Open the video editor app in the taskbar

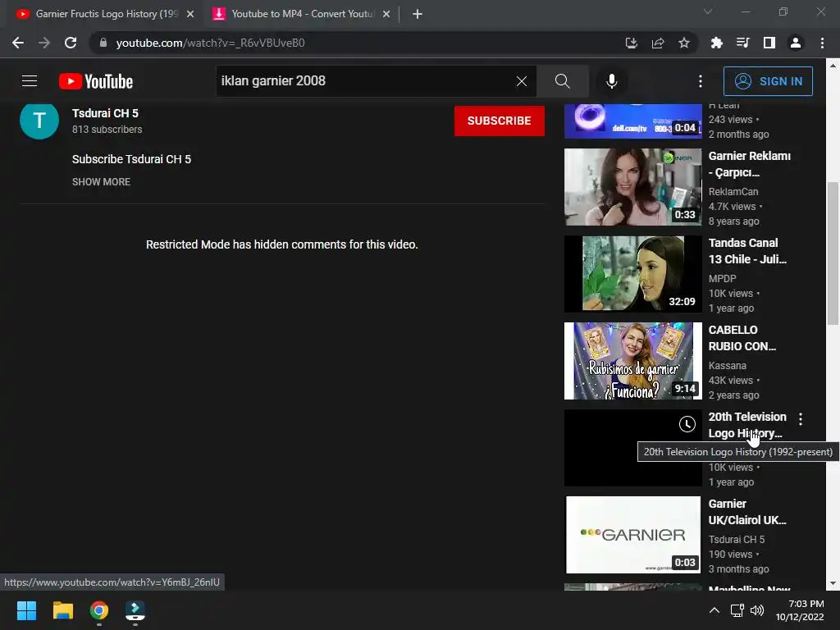(135, 610)
